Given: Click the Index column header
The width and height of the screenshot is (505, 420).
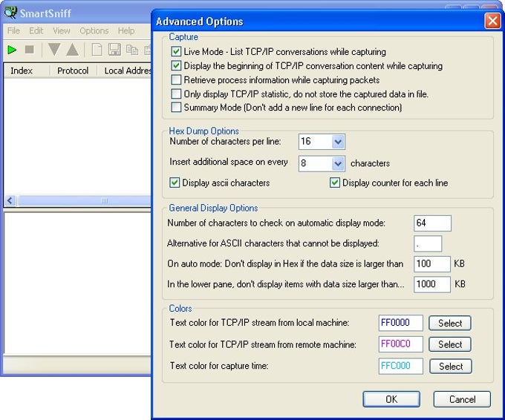Looking at the screenshot, I should [27, 70].
